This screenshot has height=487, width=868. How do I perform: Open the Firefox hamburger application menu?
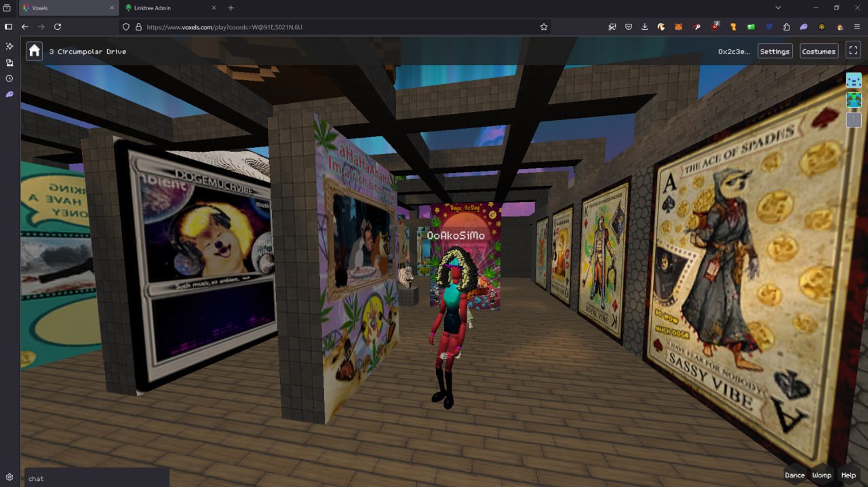click(x=857, y=27)
